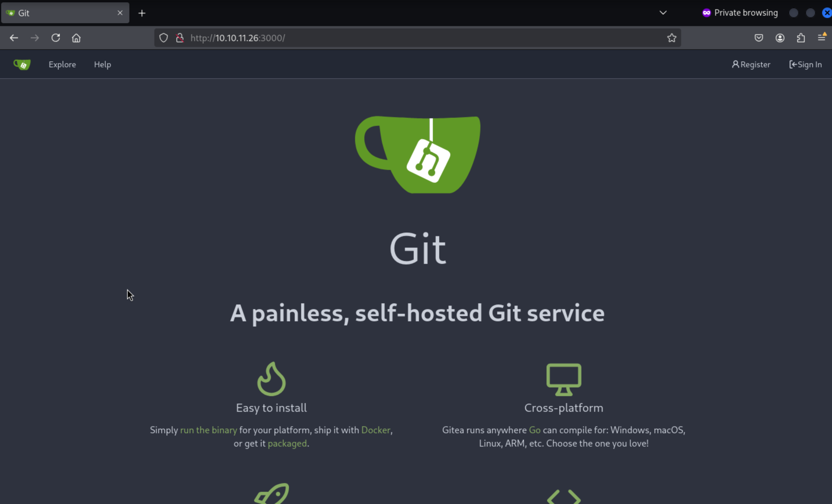Open the browser home page icon
This screenshot has width=832, height=504.
pyautogui.click(x=76, y=38)
